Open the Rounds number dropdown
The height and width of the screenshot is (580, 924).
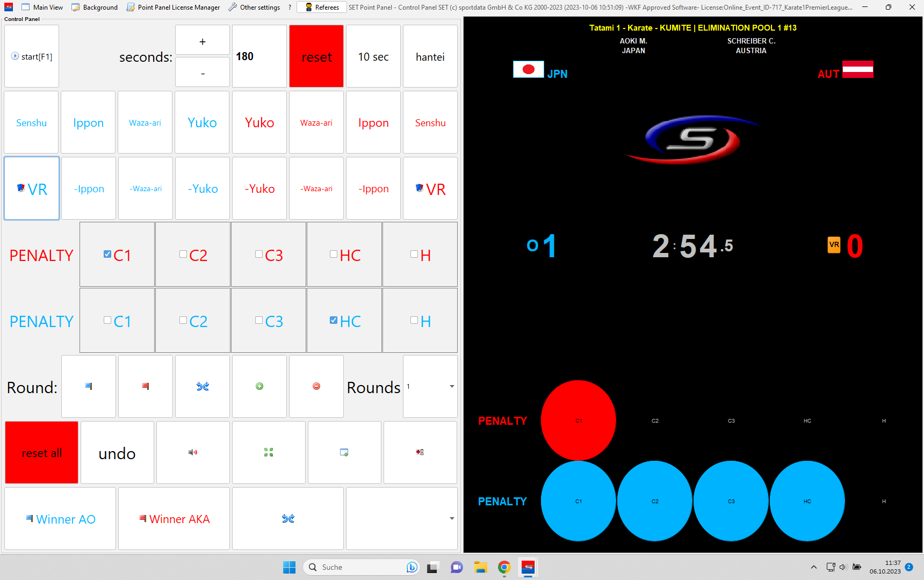tap(430, 386)
